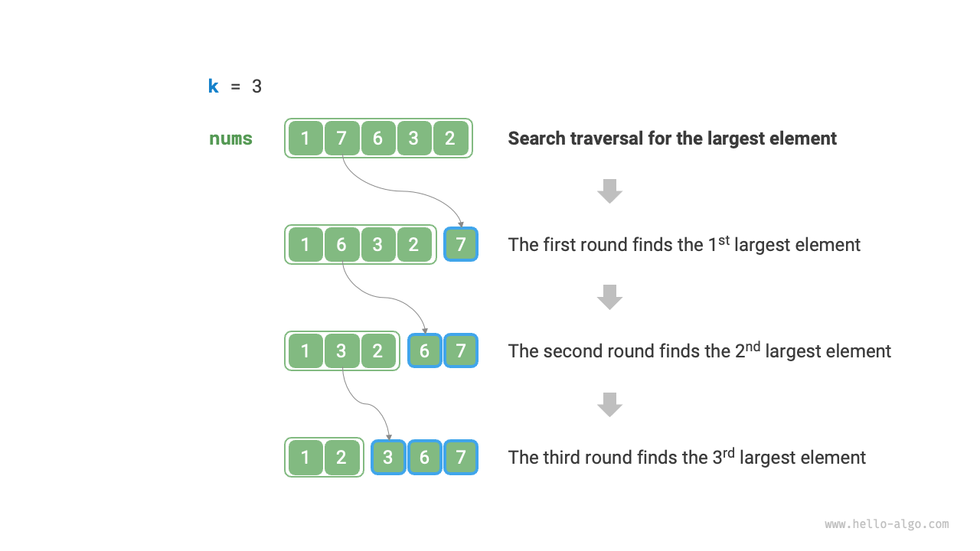This screenshot has width=980, height=551.
Task: Click the blue-outlined 3 in the third round row
Action: click(388, 458)
